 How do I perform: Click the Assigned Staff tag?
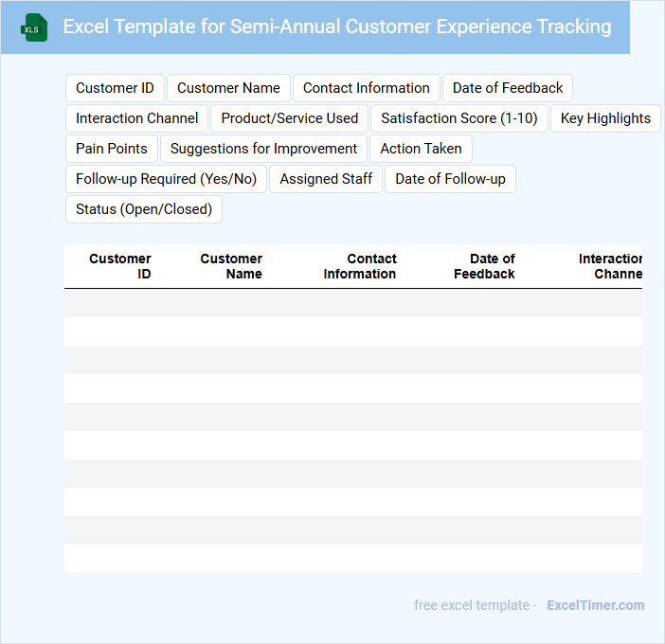(x=326, y=179)
